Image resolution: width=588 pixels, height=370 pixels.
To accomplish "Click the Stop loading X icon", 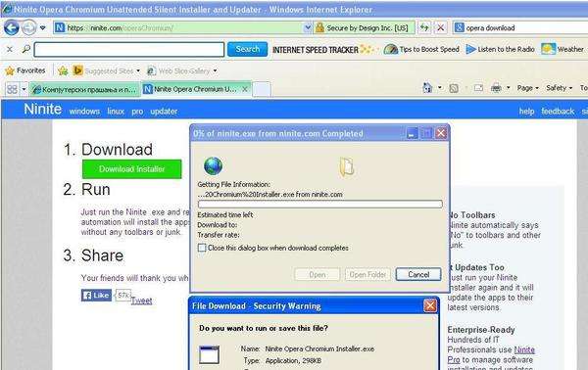I will (x=441, y=27).
